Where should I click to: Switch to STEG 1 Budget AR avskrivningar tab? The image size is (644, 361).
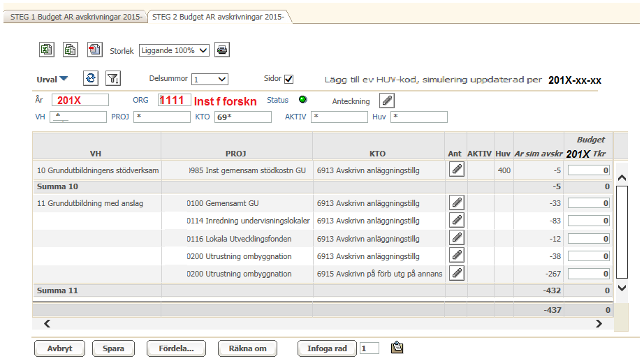point(76,17)
